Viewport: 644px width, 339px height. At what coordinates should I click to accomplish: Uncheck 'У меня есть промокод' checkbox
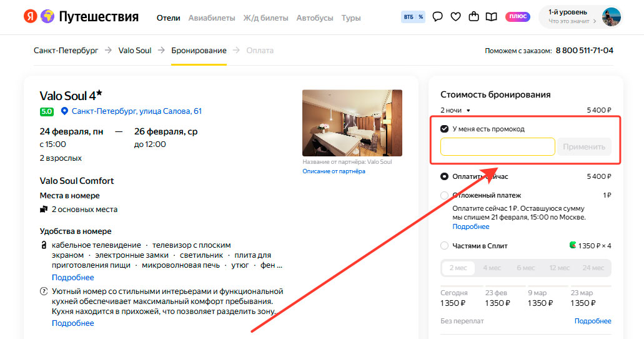(x=444, y=129)
